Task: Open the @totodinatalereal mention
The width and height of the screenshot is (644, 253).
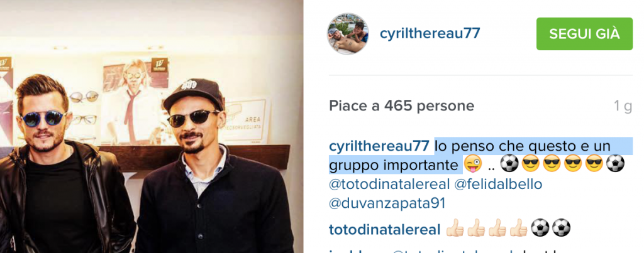Action: (390, 184)
